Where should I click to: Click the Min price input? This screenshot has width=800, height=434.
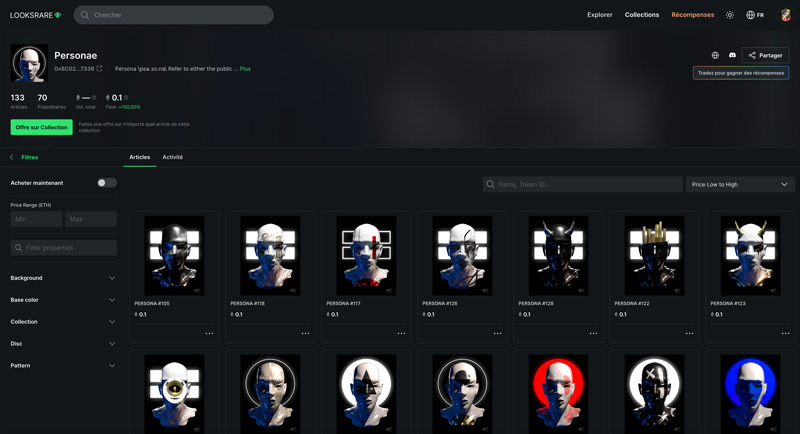(36, 219)
